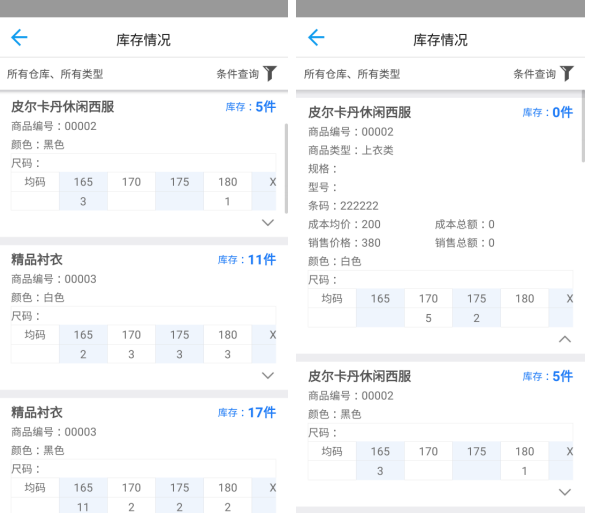The image size is (589, 519).
Task: Select 所有仓库、所有类型 filter summary on left
Action: 55,74
